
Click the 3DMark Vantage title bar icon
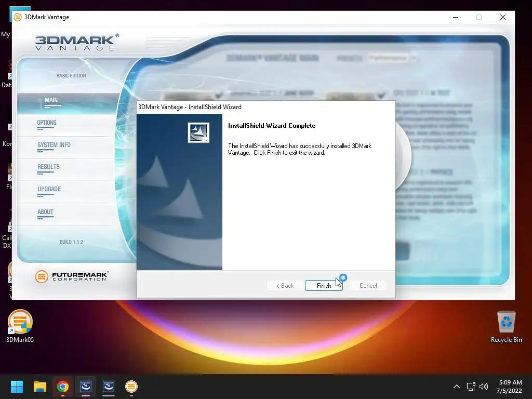[18, 17]
